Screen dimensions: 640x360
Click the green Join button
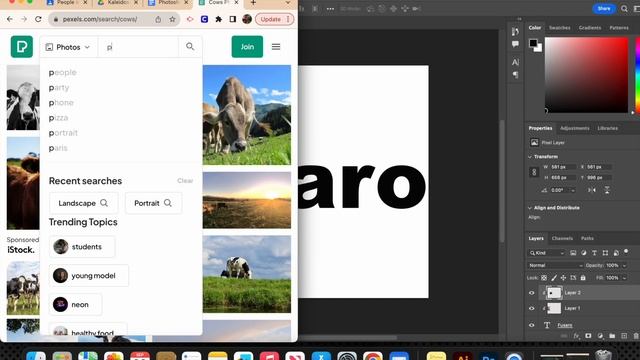click(247, 47)
